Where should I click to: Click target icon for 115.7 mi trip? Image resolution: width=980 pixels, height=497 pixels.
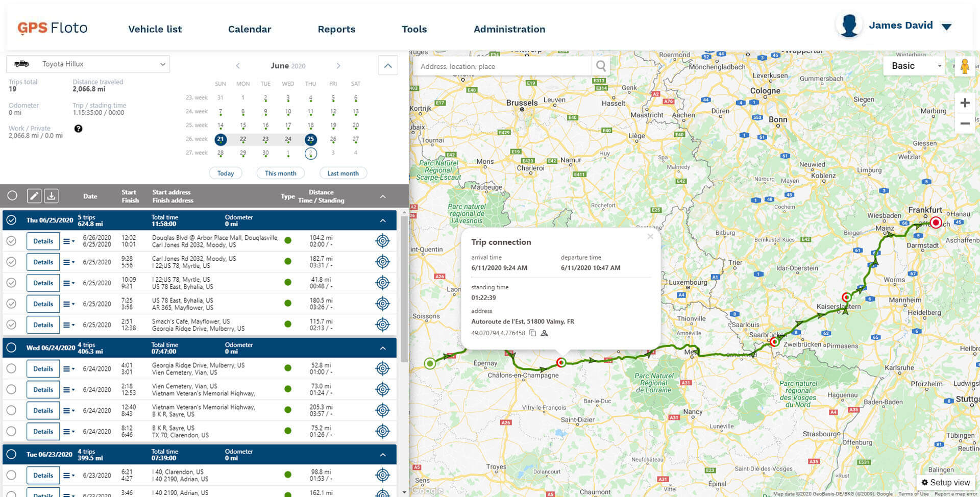[x=382, y=325]
